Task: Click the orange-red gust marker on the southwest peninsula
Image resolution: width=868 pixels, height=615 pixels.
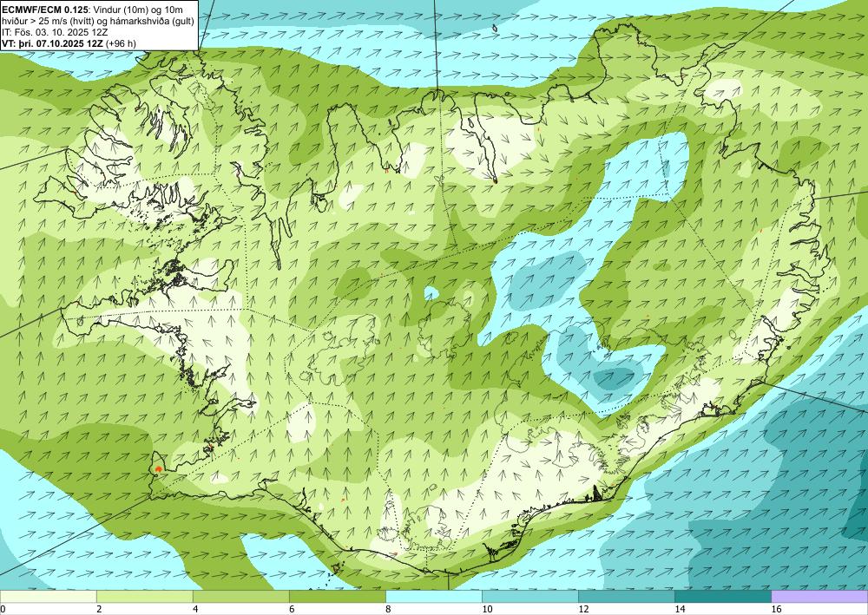Action: point(158,469)
